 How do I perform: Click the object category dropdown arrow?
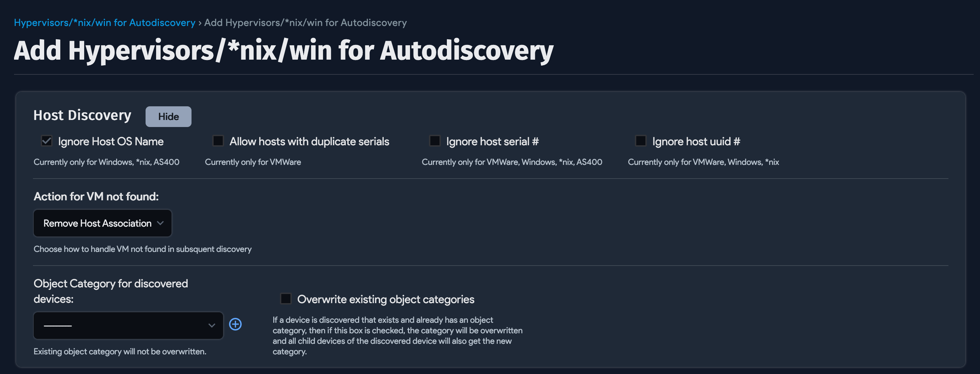[212, 325]
